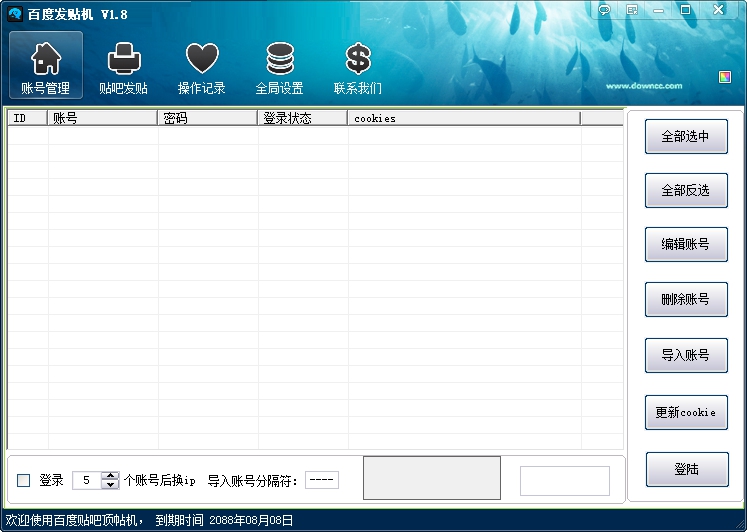Click the 更新cookie button
The height and width of the screenshot is (532, 747).
click(x=686, y=412)
